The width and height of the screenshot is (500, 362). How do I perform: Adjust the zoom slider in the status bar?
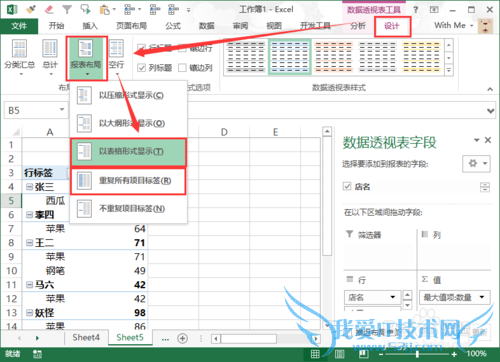(417, 354)
